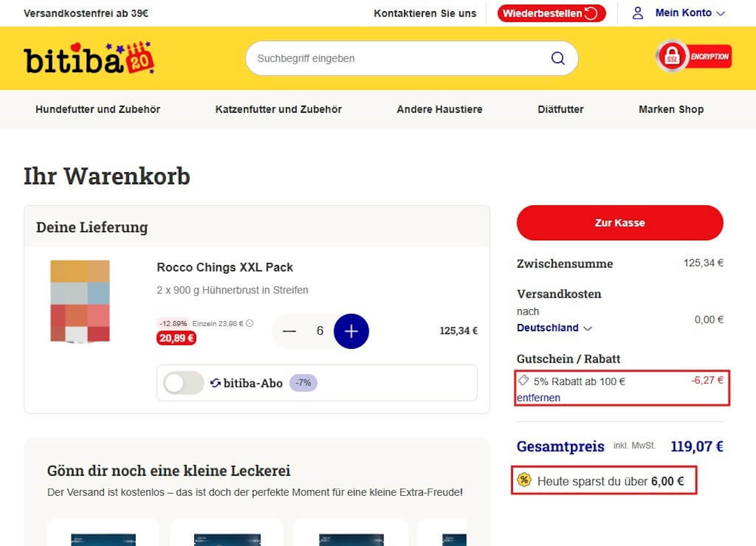Toggle the bitiba-Abo switch on
The height and width of the screenshot is (546, 756).
184,383
